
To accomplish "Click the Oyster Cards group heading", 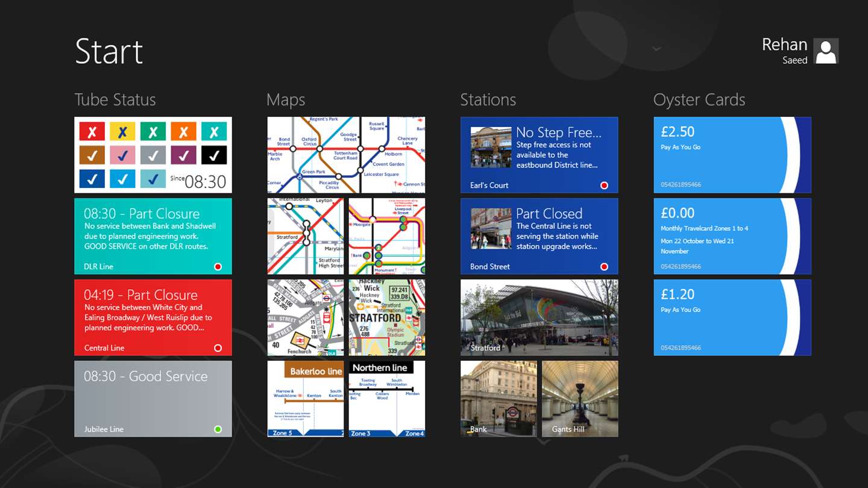I will click(x=699, y=100).
